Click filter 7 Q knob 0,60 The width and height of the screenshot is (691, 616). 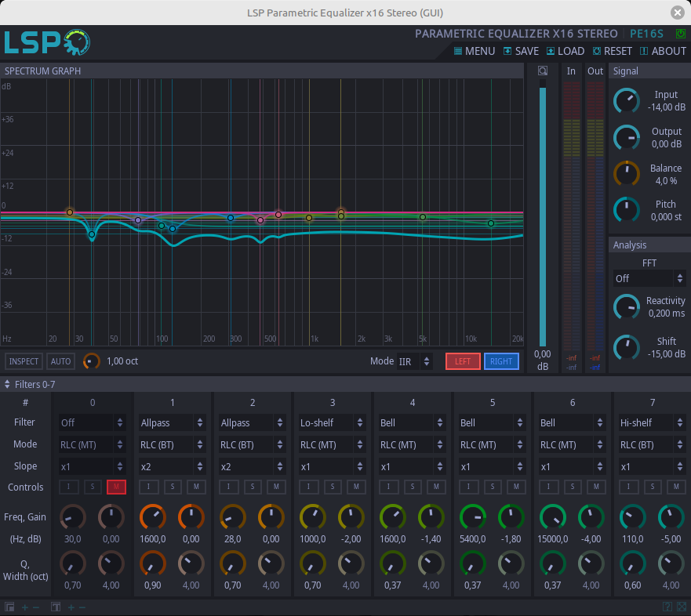tap(633, 563)
